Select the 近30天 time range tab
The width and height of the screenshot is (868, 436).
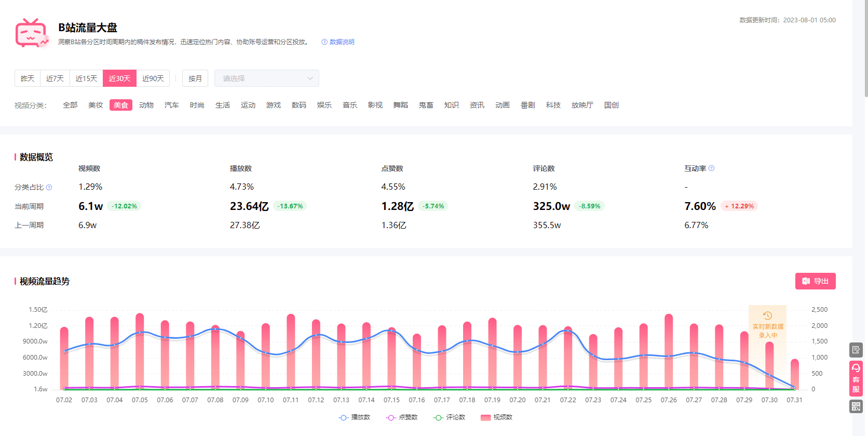click(119, 78)
